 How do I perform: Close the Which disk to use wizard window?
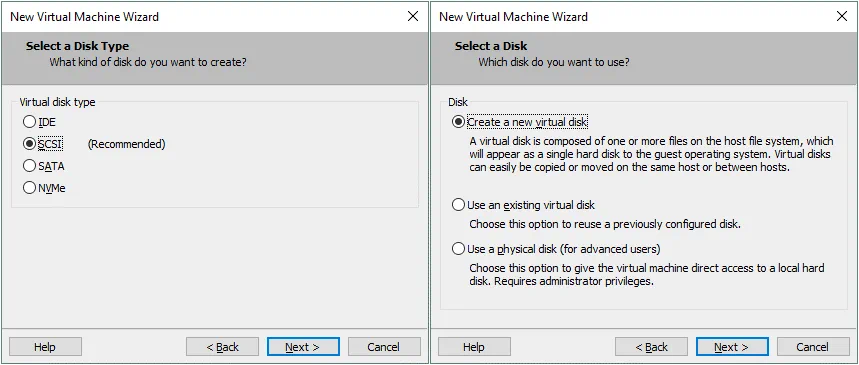pos(842,16)
